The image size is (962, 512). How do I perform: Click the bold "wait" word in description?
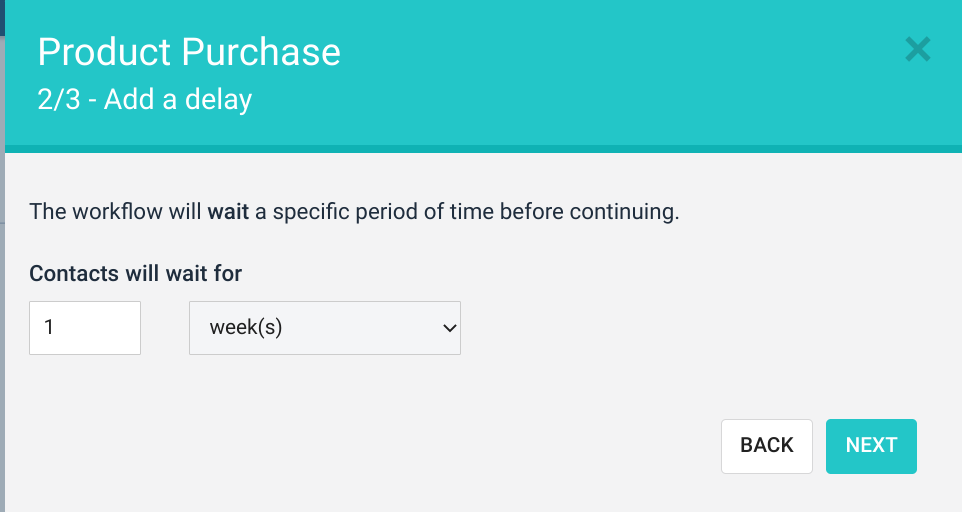click(228, 212)
